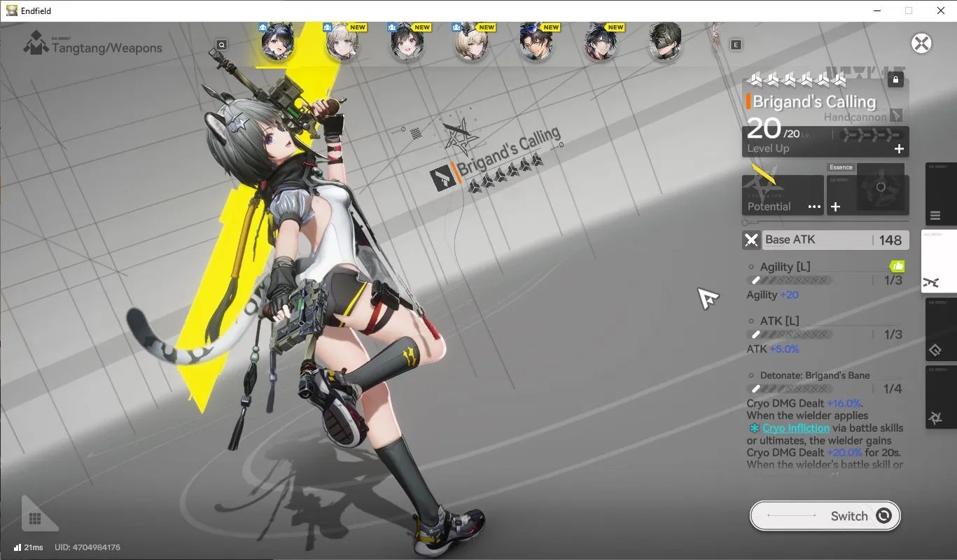Open the Potential options dots
Screen dimensions: 957x560
(814, 206)
